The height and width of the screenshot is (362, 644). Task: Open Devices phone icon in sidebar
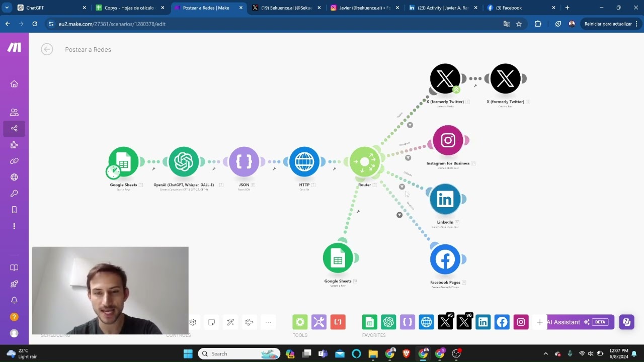(x=14, y=210)
